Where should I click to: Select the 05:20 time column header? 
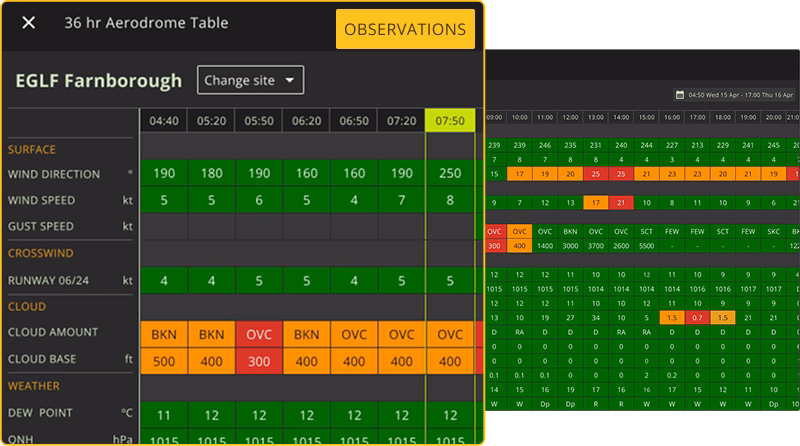(211, 121)
